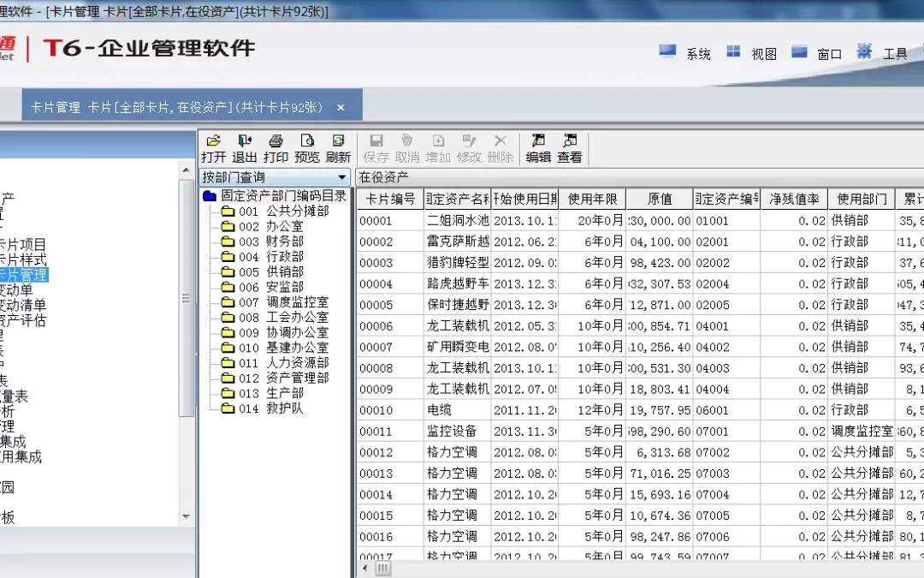The height and width of the screenshot is (578, 924).
Task: Click 卡片管理 in the left navigation
Action: (24, 276)
